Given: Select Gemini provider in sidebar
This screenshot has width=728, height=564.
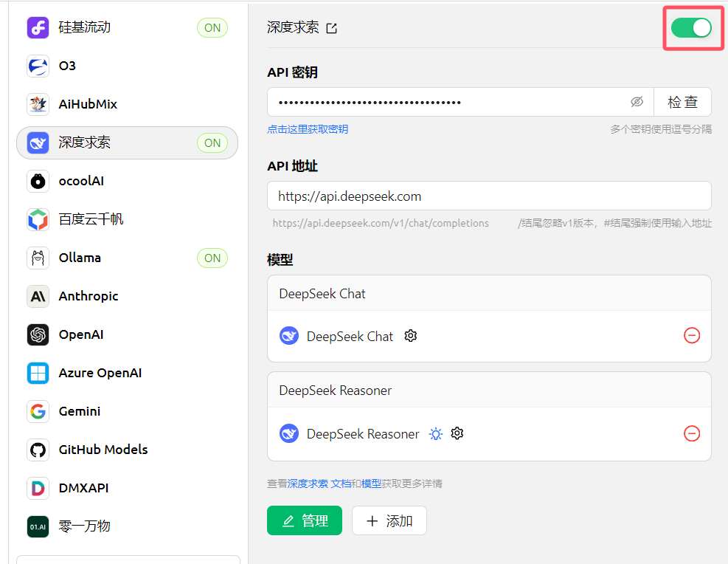Looking at the screenshot, I should 127,412.
